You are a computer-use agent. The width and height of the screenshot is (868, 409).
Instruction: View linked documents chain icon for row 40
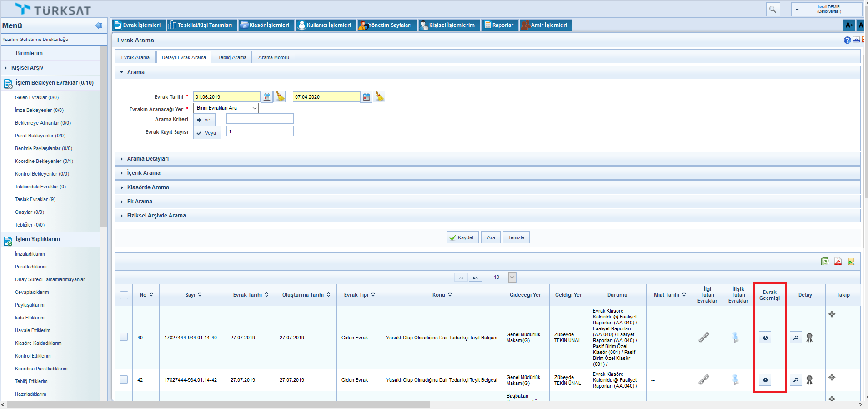(x=704, y=338)
